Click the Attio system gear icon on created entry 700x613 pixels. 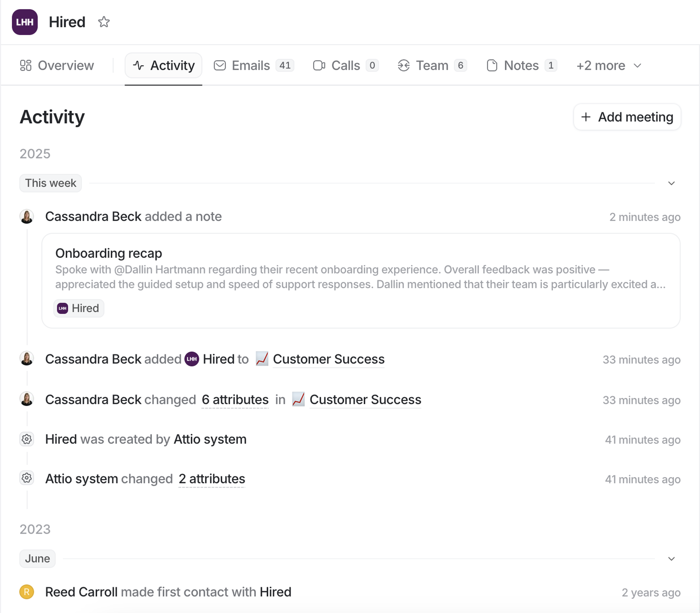pos(27,439)
